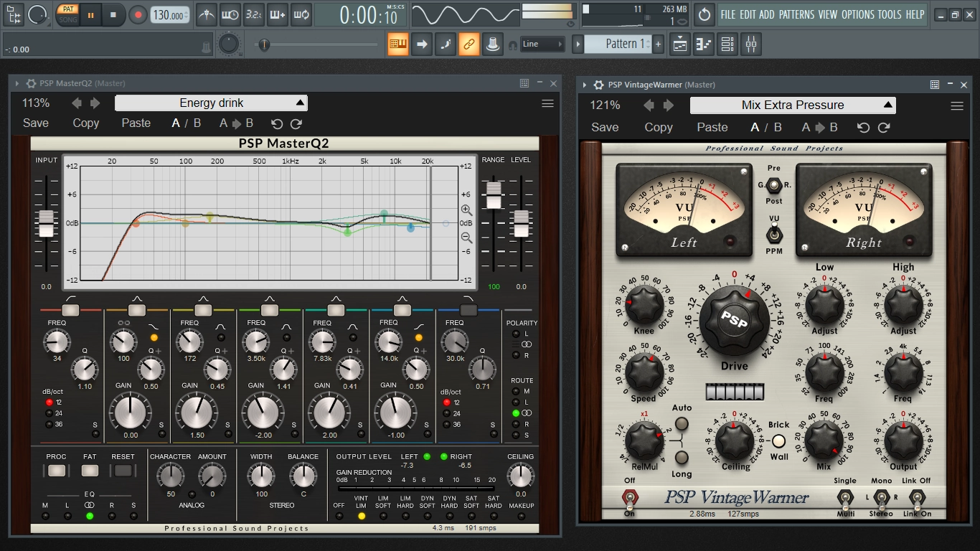Open the OPTIONS menu
Screen dimensions: 980x551
858,14
